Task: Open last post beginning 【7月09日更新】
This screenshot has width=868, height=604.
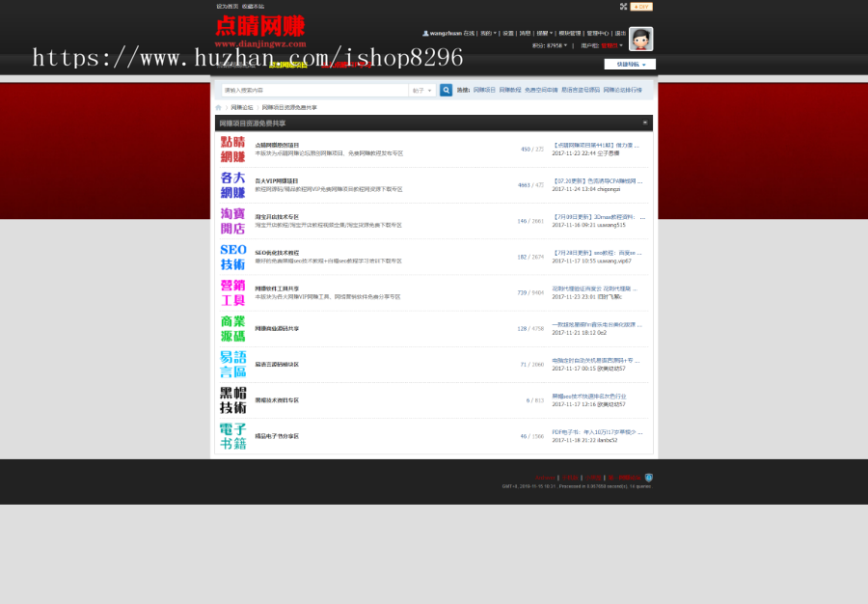Action: point(598,217)
